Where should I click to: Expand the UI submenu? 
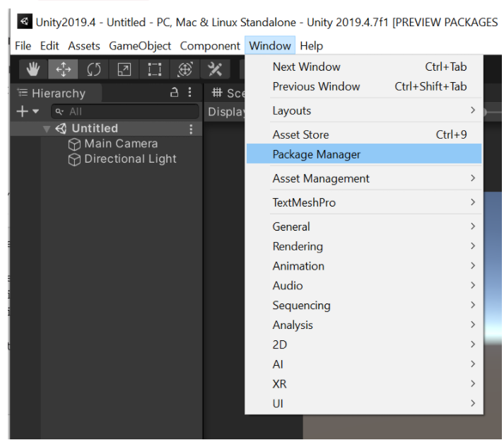click(364, 403)
